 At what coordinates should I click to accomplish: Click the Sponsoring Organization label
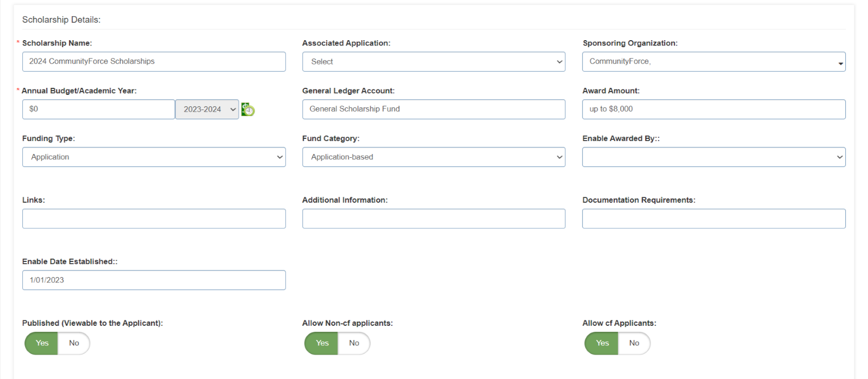630,43
